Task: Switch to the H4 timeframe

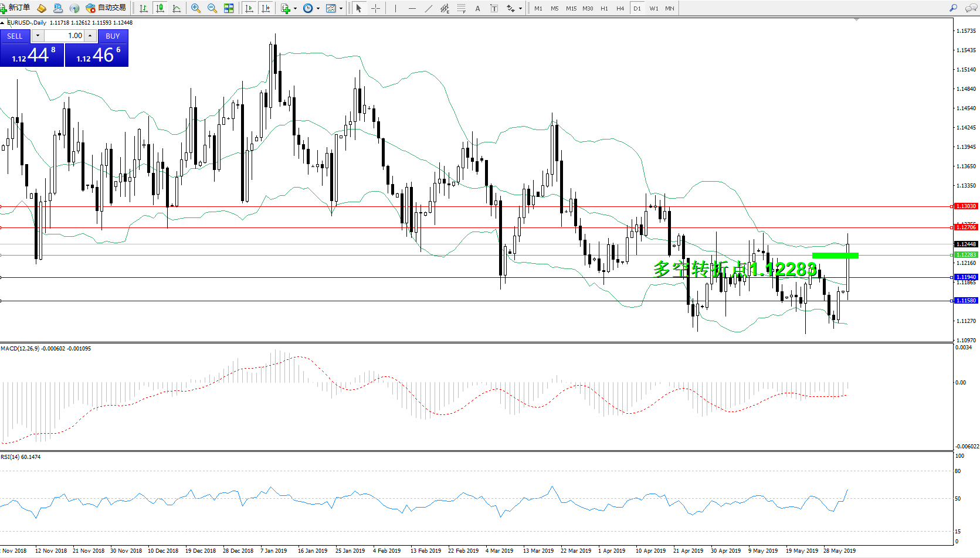Action: [620, 8]
